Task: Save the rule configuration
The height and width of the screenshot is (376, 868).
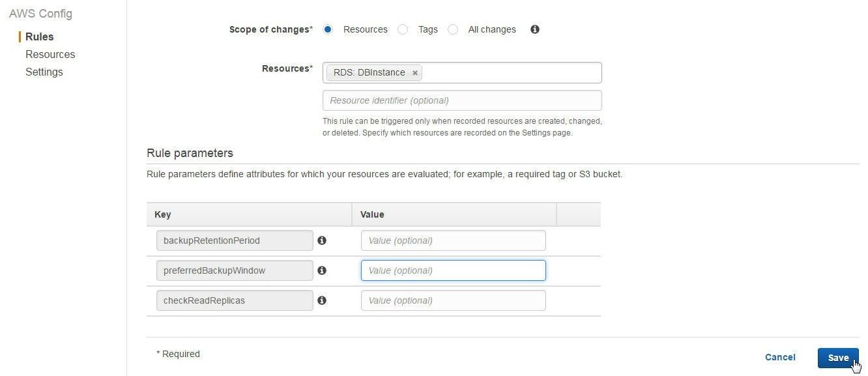Action: coord(838,358)
